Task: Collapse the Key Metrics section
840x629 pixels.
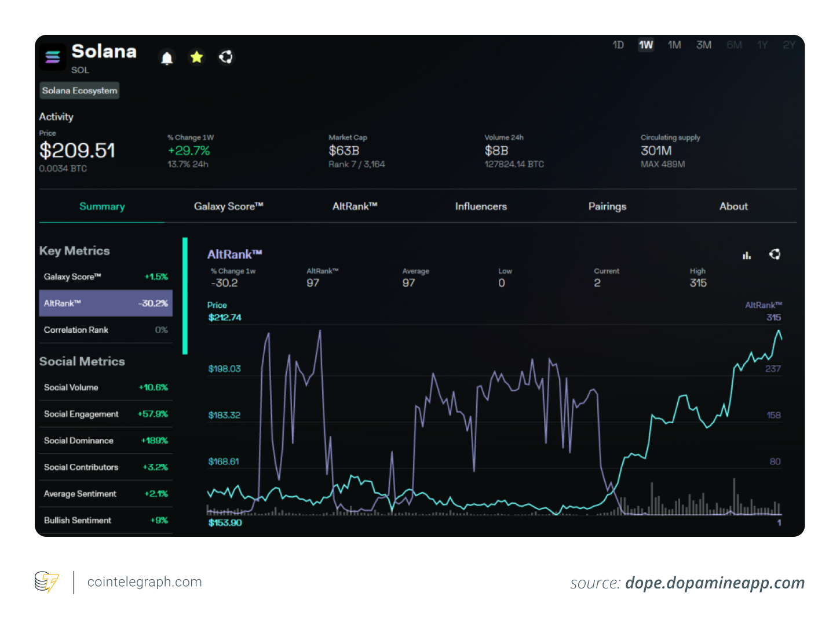Action: (x=74, y=250)
